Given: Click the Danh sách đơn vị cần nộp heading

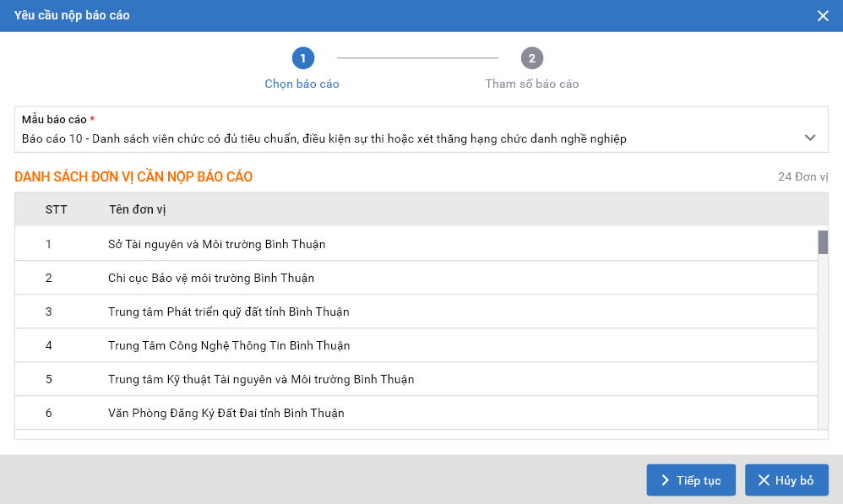Looking at the screenshot, I should point(133,177).
